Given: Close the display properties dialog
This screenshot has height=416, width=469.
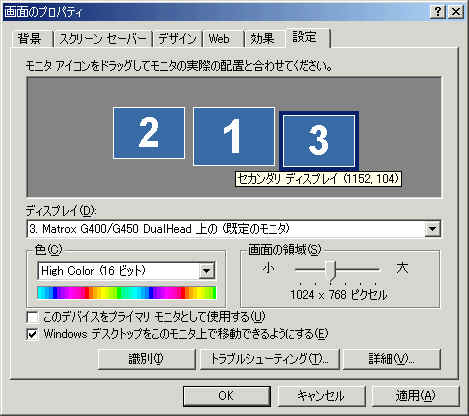Looking at the screenshot, I should 455,12.
